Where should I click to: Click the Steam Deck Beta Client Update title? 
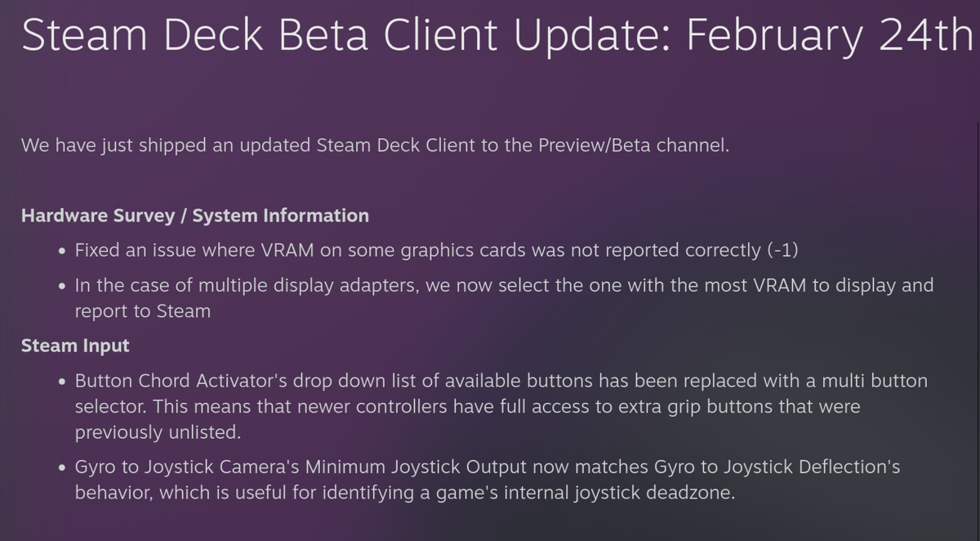(343, 34)
